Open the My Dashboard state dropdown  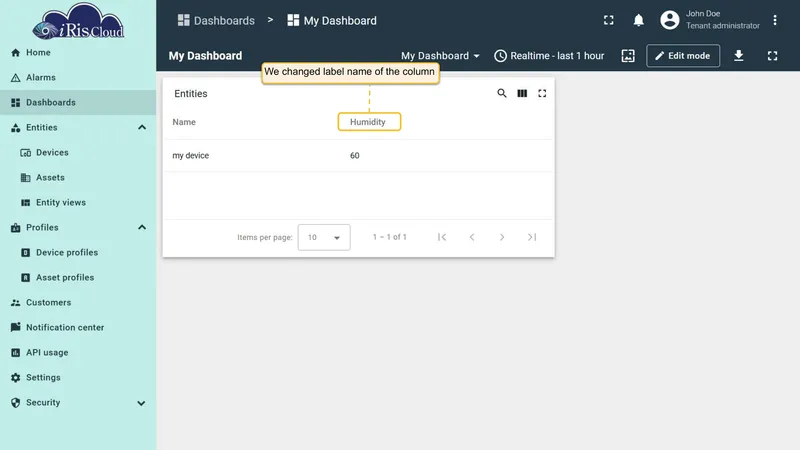click(x=440, y=56)
